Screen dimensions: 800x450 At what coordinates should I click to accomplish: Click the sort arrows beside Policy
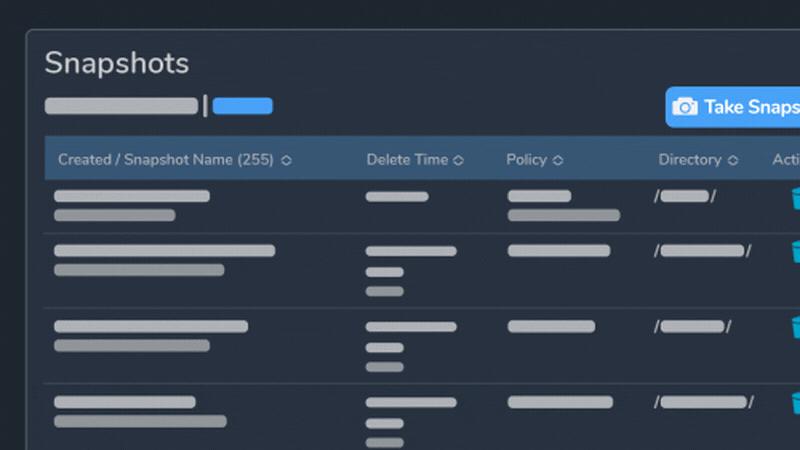point(557,160)
